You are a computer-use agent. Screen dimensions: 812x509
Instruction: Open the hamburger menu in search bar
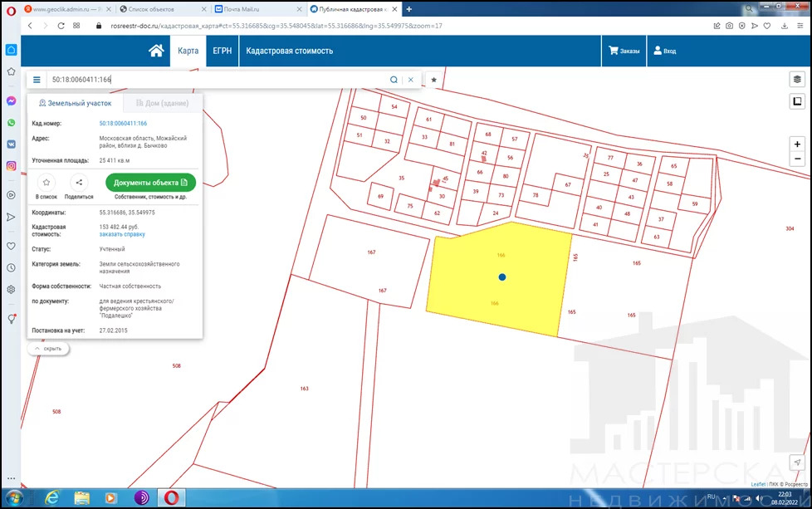tap(37, 80)
